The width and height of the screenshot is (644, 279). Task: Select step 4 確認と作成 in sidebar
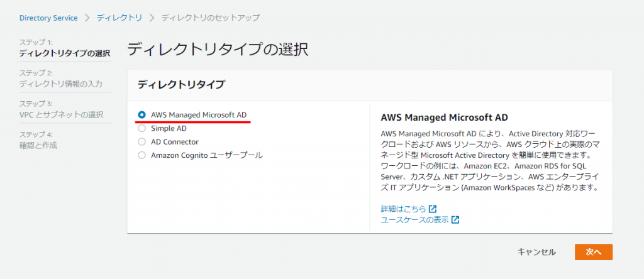pos(38,145)
